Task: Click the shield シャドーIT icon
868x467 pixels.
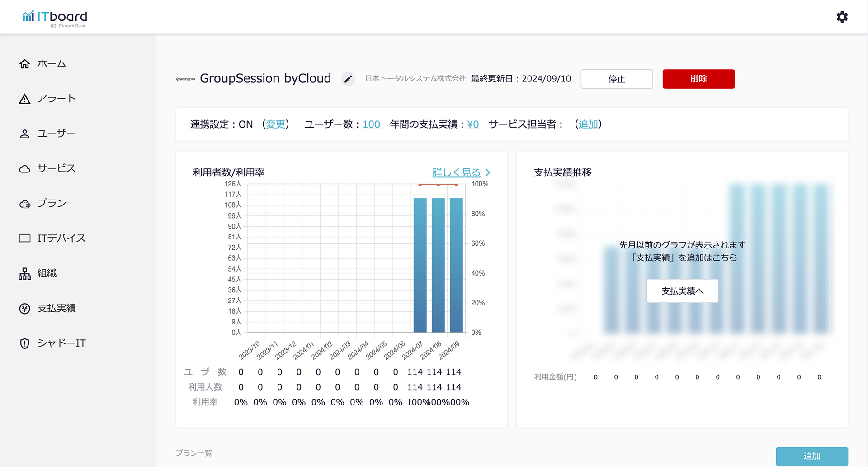Action: 25,343
